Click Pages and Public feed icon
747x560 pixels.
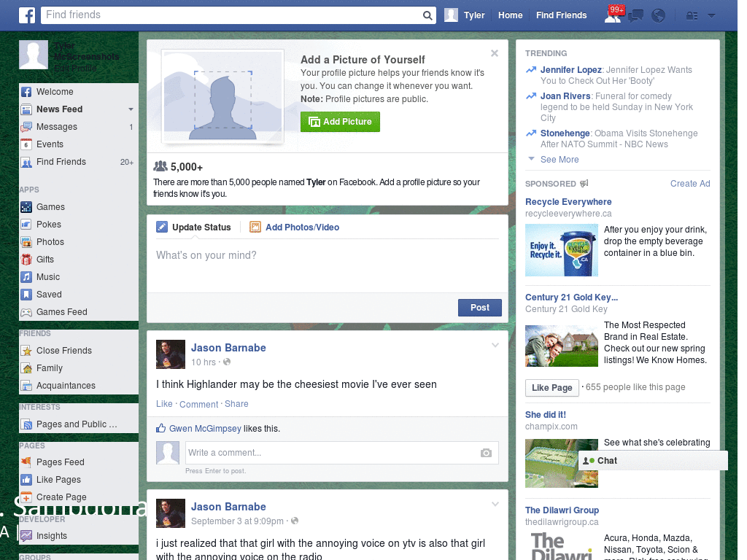click(26, 424)
